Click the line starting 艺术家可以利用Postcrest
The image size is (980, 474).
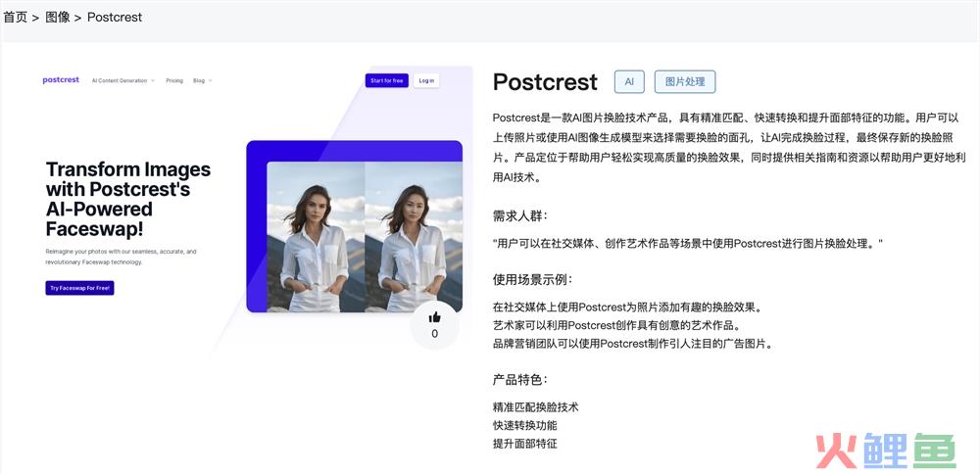[616, 325]
